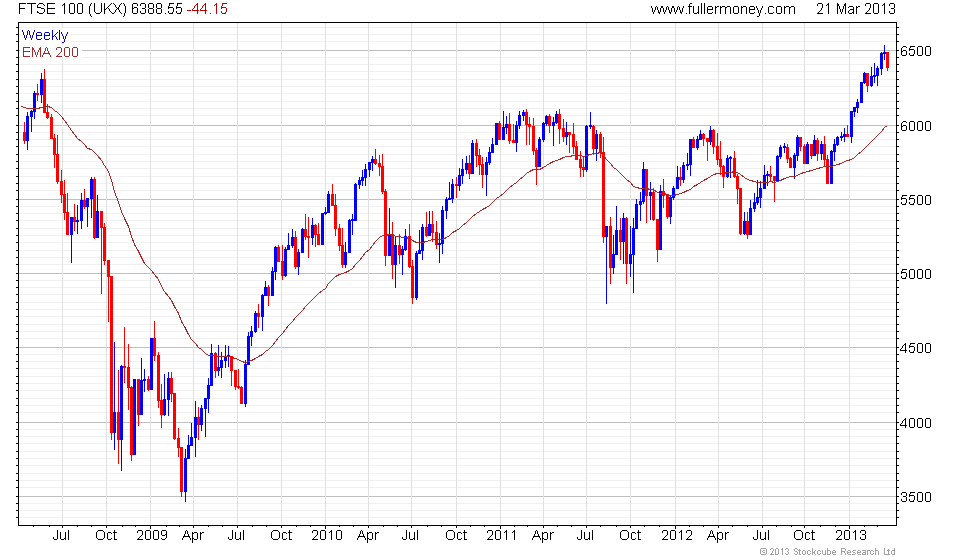The image size is (980, 560).
Task: Click the Oct label before 2012
Action: tap(630, 536)
